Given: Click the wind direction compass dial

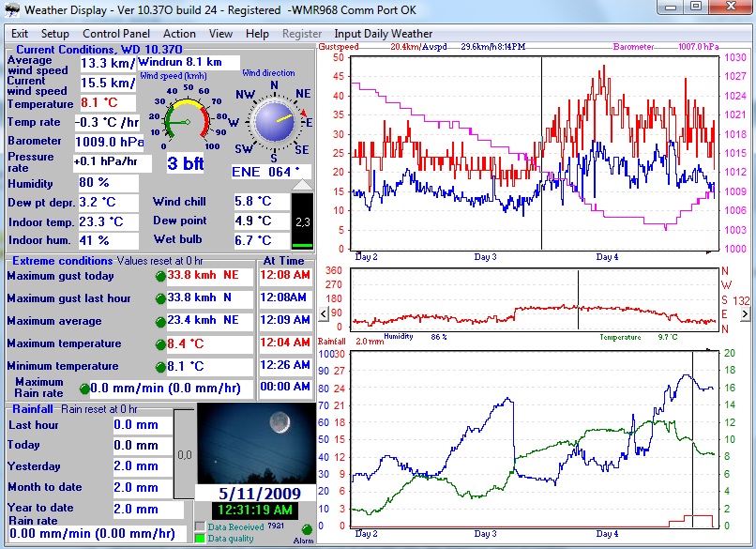Looking at the screenshot, I should coord(275,120).
